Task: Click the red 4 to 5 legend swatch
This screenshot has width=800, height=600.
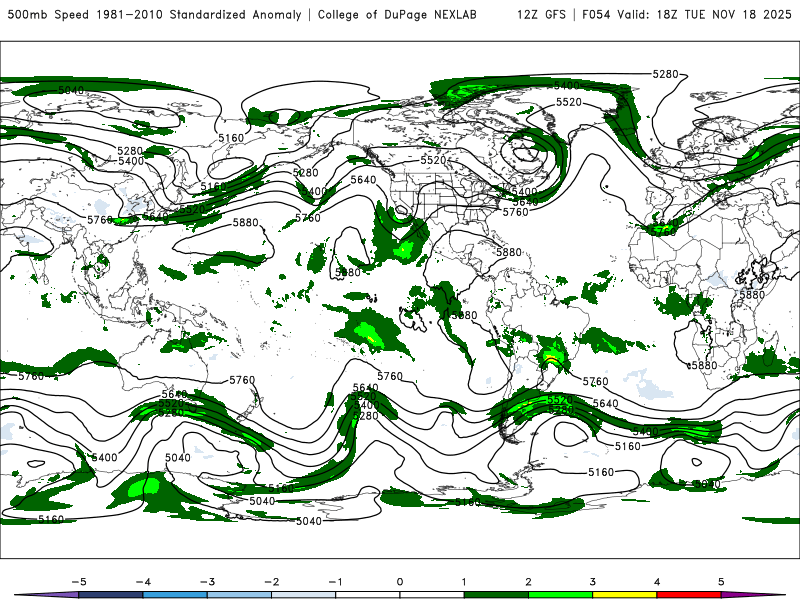Action: (x=689, y=595)
